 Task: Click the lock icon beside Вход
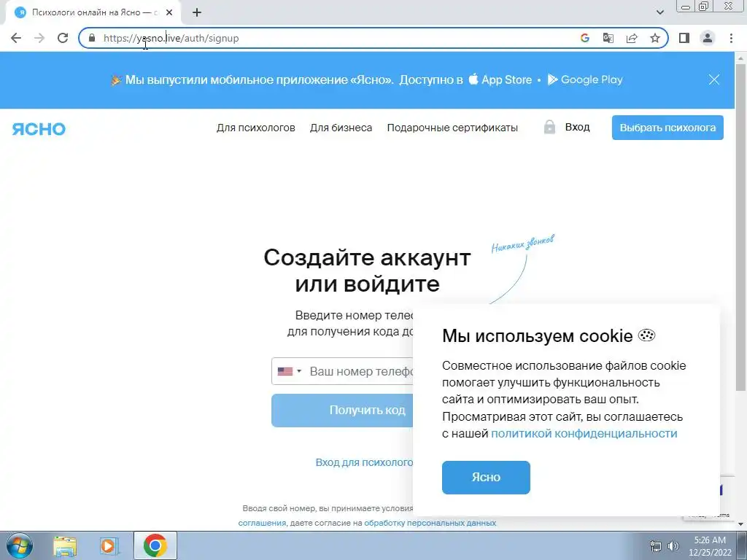click(549, 127)
